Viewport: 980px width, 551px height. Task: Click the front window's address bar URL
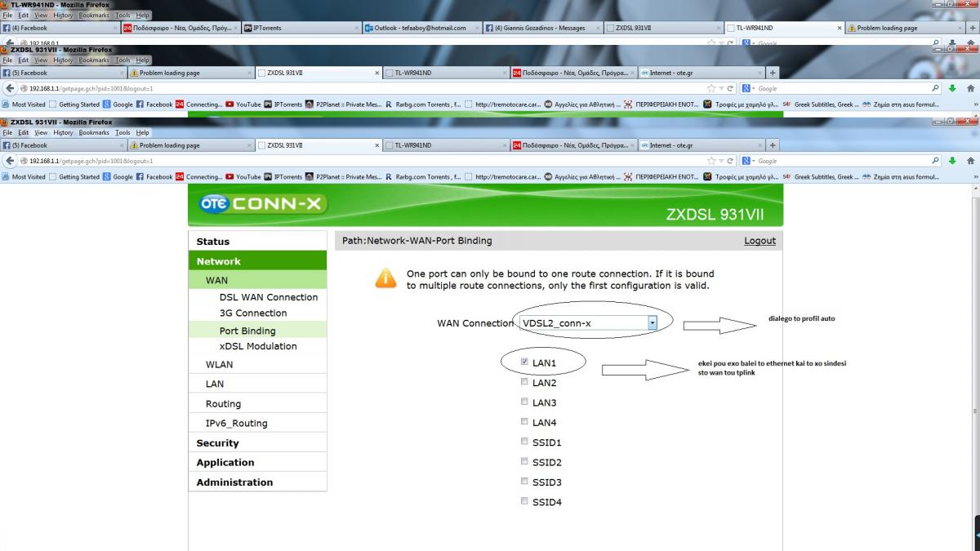click(x=91, y=160)
